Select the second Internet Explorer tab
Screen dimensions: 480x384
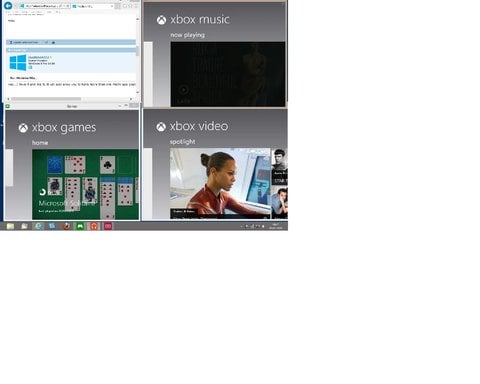pyautogui.click(x=92, y=6)
